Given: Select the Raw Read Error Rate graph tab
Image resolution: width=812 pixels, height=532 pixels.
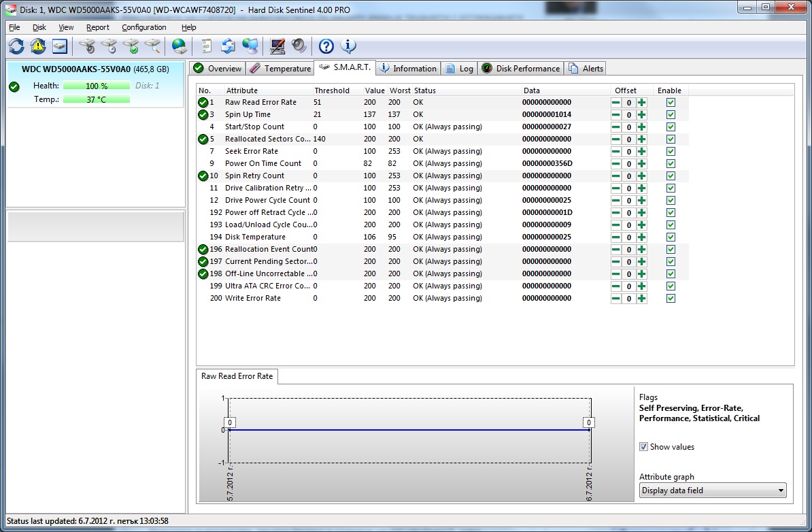Looking at the screenshot, I should [237, 376].
